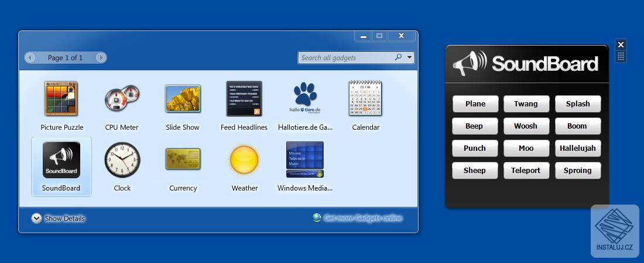This screenshot has height=263, width=644.
Task: Click inside Search all gadgets field
Action: (x=345, y=58)
